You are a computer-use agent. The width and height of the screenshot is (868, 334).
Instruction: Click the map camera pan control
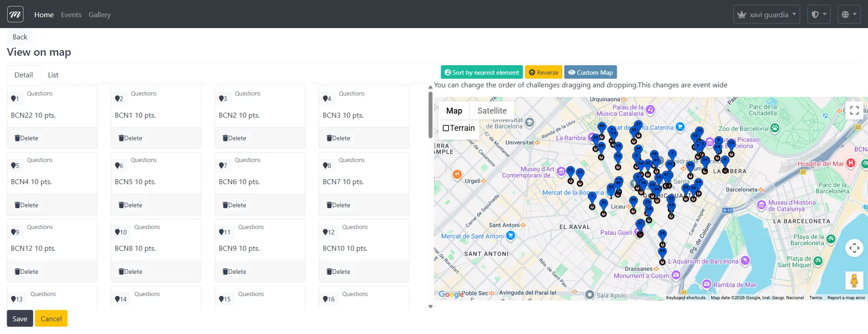click(854, 248)
